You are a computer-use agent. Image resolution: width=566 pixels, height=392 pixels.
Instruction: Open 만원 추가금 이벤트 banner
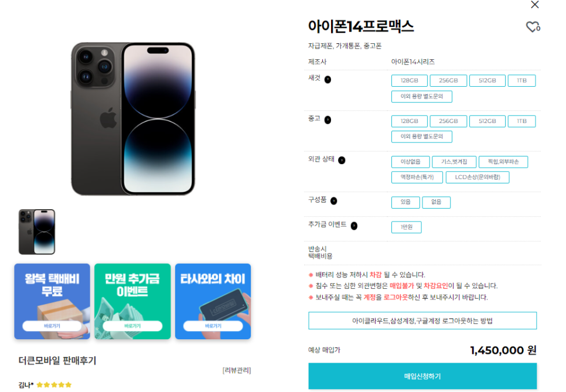pyautogui.click(x=132, y=301)
